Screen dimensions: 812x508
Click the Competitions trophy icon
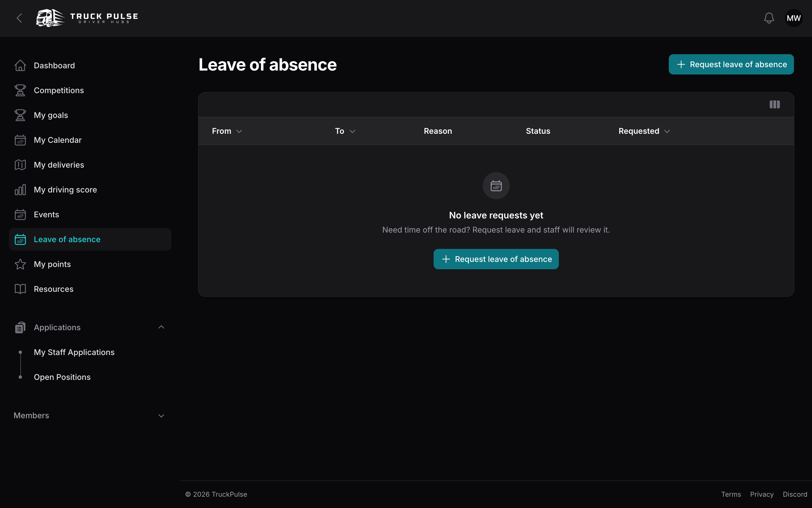click(20, 90)
